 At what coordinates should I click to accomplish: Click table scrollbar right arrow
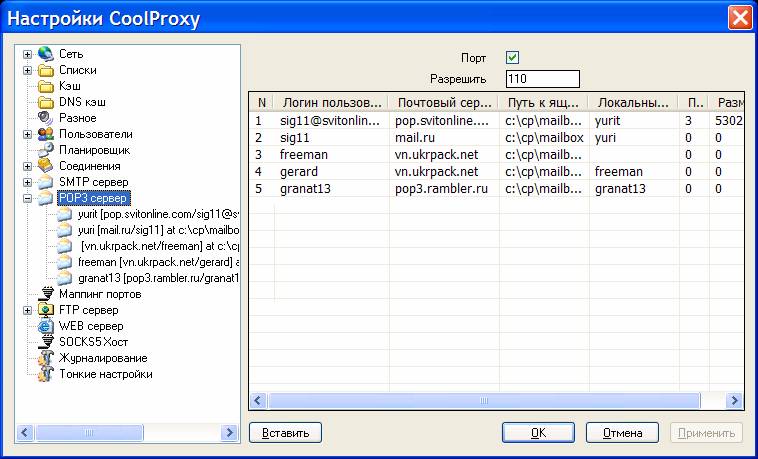[x=735, y=400]
